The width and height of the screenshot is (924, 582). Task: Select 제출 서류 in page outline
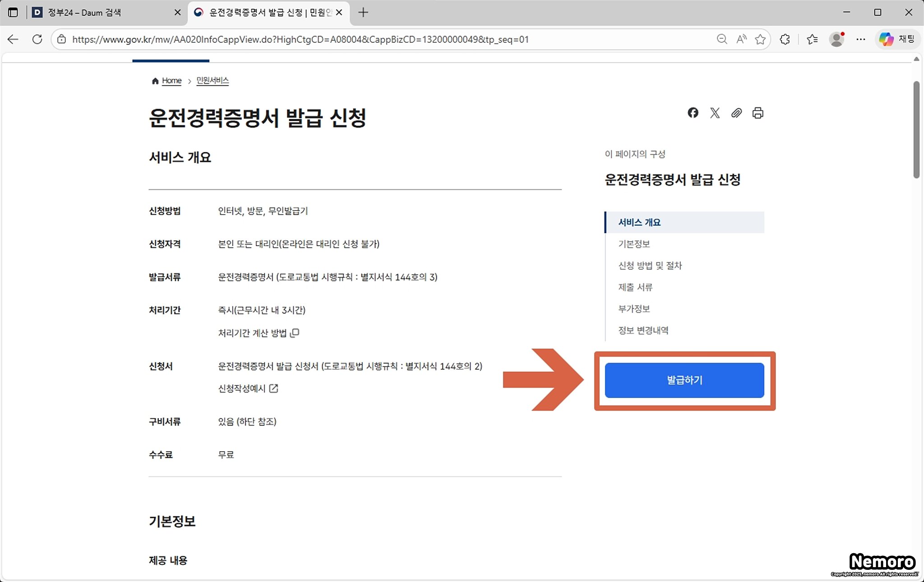pyautogui.click(x=635, y=287)
